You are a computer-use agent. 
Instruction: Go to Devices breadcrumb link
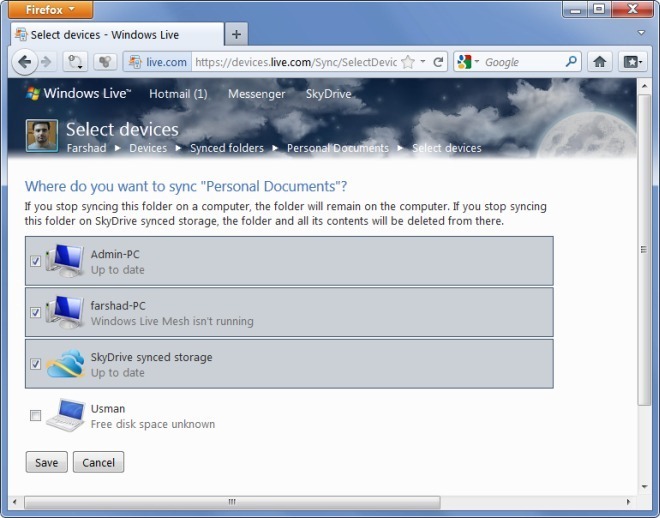(148, 148)
